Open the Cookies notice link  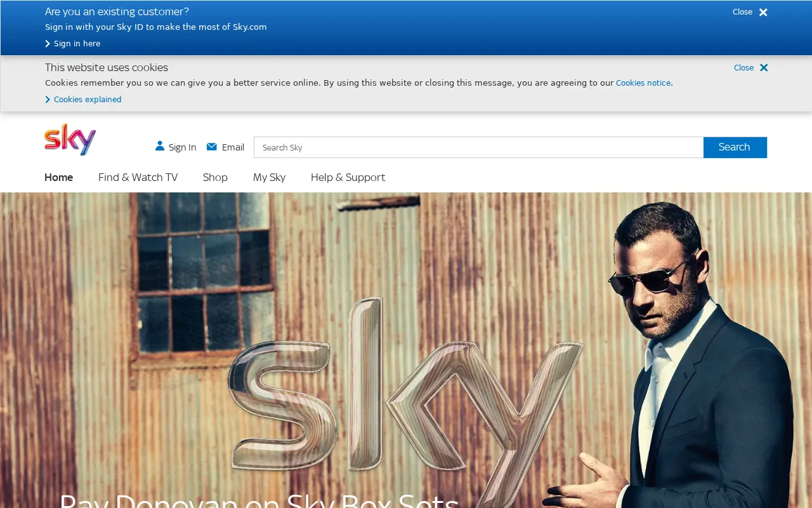tap(643, 83)
